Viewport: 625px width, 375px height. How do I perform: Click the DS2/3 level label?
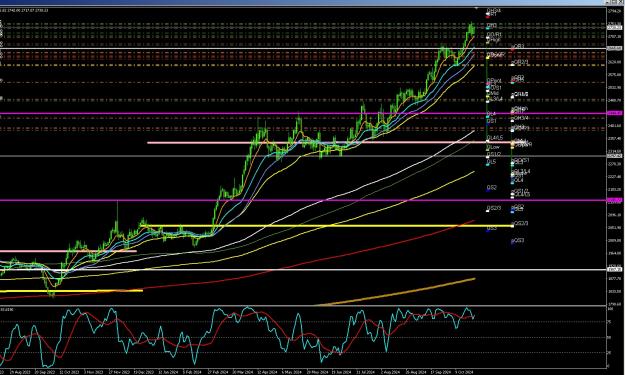click(494, 208)
